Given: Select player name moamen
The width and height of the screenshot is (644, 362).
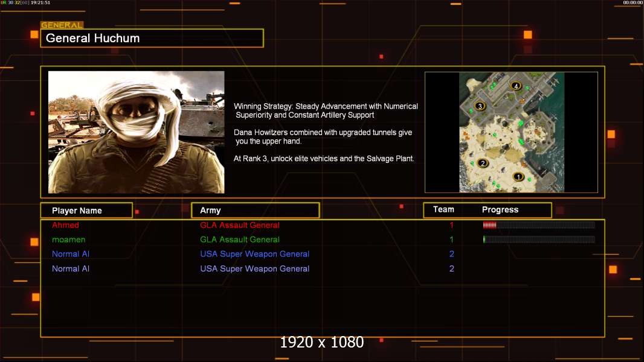Looking at the screenshot, I should pos(69,240).
